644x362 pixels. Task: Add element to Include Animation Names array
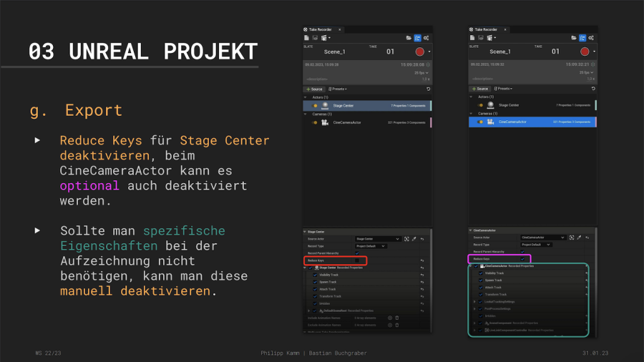point(389,317)
